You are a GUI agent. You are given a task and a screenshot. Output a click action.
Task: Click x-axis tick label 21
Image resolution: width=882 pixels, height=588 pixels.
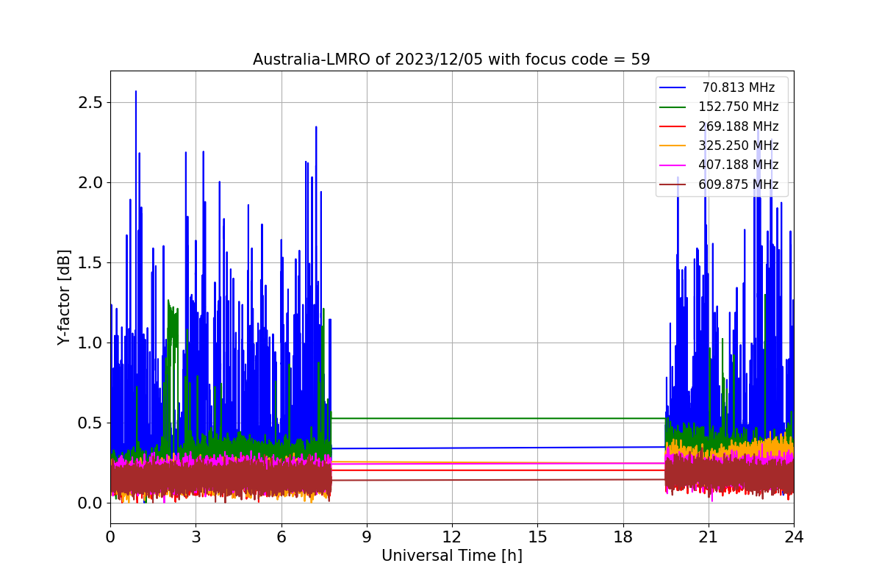[x=708, y=537]
